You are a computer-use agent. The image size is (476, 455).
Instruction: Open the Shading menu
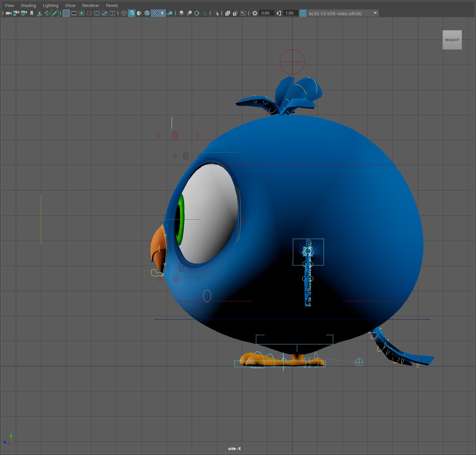tap(28, 5)
